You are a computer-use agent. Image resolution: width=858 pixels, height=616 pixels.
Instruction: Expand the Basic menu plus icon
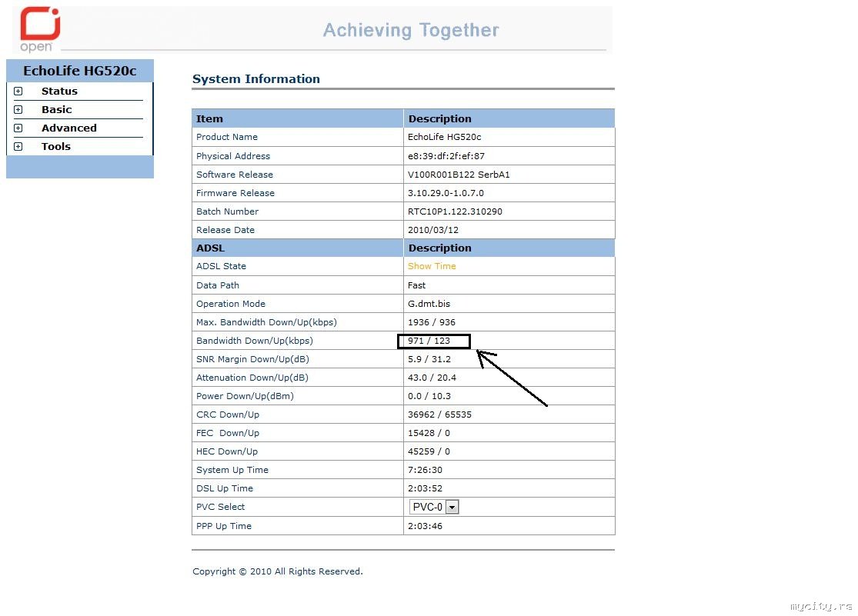tap(18, 110)
